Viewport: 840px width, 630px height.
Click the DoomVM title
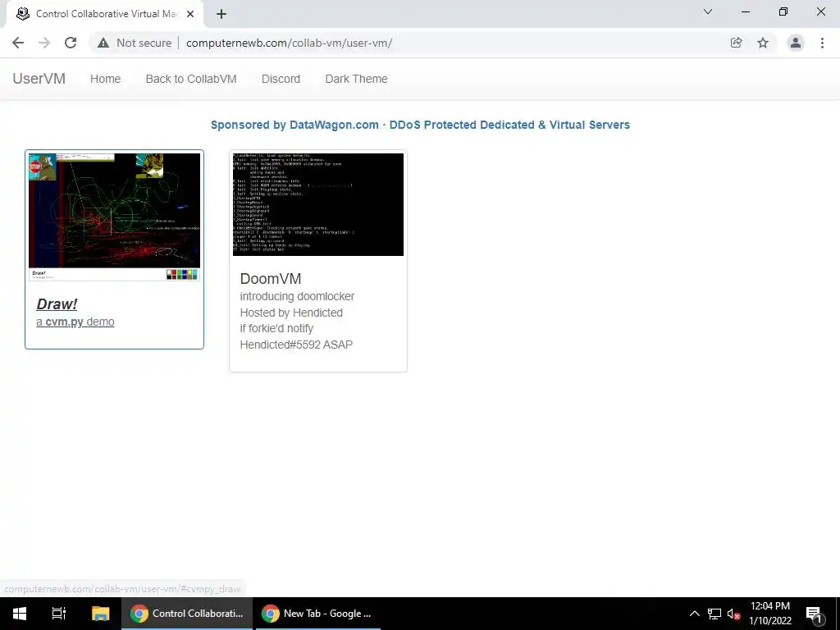(x=271, y=279)
